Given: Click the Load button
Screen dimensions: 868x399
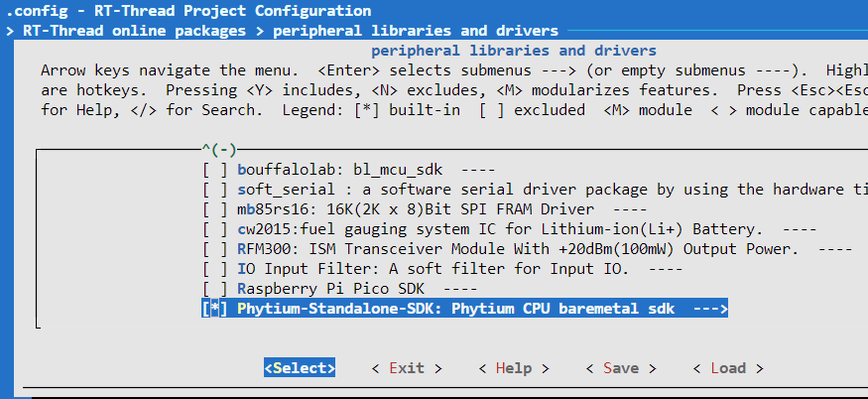Looking at the screenshot, I should (727, 368).
